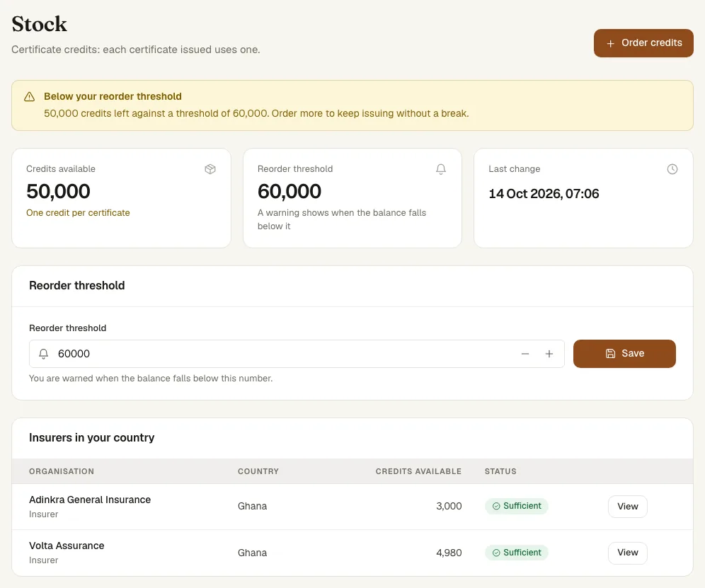
Task: Click the Sufficient status badge for Adinkra General Insurance
Action: tap(517, 506)
